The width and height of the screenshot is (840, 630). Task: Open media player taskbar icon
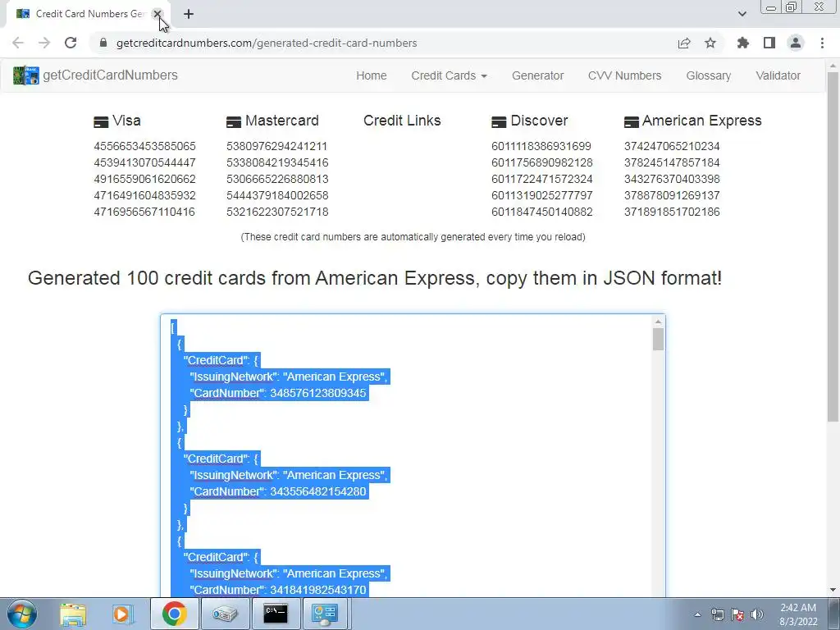coord(121,614)
